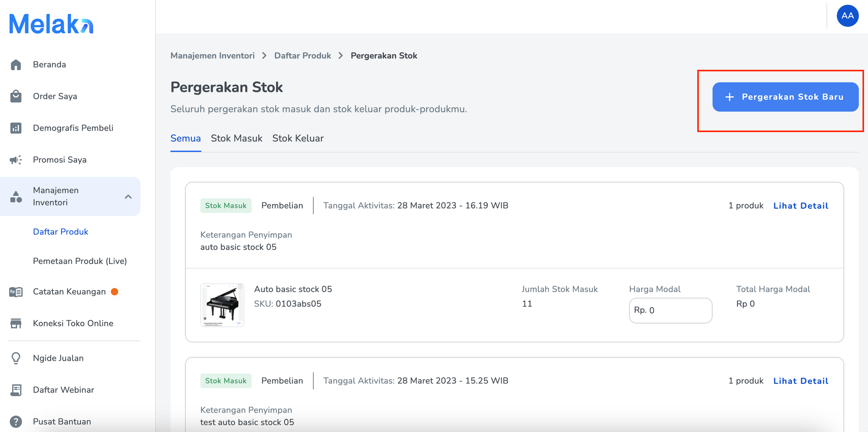Open Ngide Jualan in the sidebar

click(58, 358)
